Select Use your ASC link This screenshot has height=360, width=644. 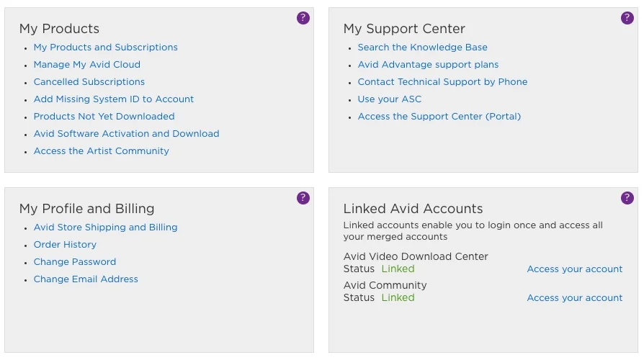click(x=390, y=99)
